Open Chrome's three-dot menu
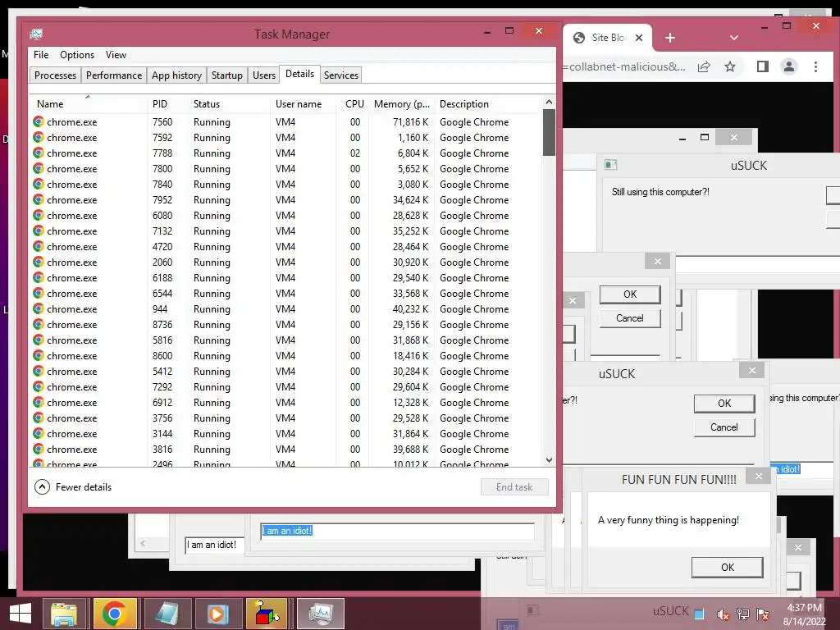 [x=815, y=66]
